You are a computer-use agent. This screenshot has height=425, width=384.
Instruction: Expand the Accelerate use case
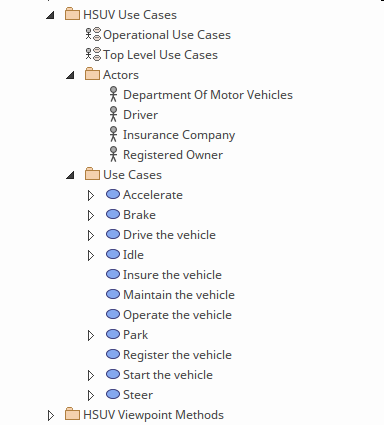point(91,195)
